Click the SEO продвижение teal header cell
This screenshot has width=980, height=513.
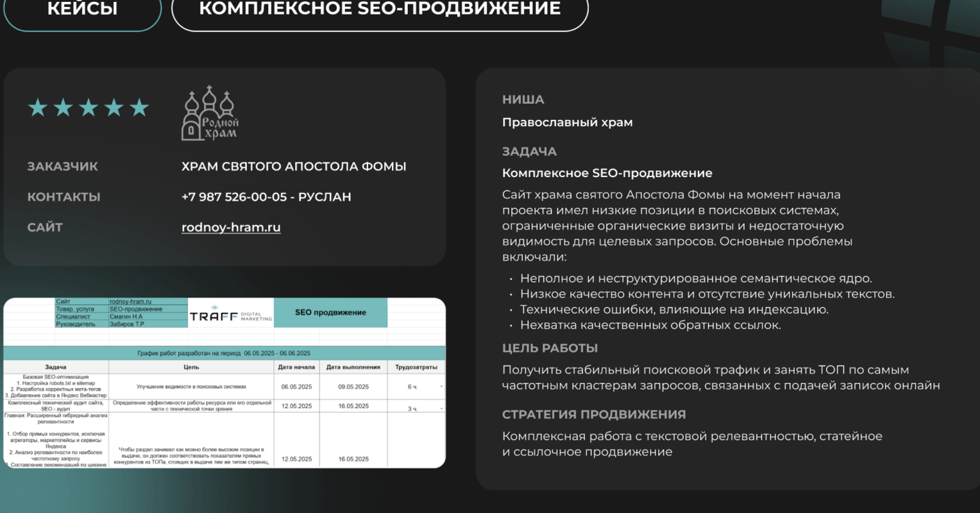pos(330,313)
